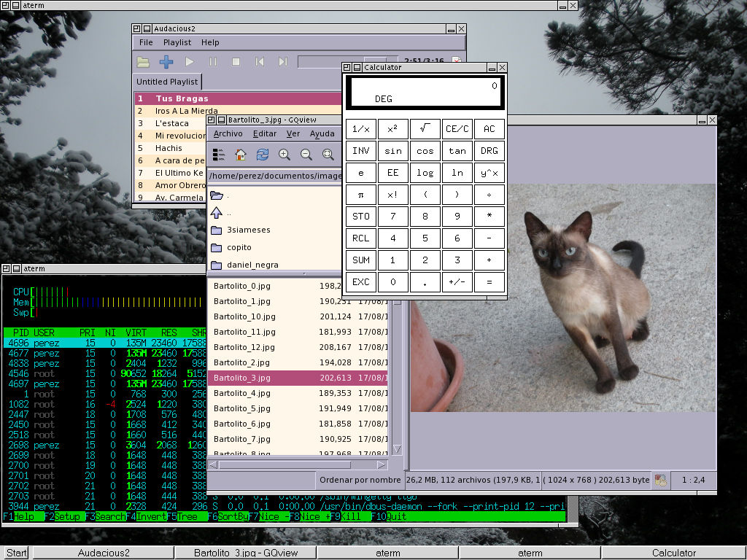Pause the song in Audacious2
The width and height of the screenshot is (747, 560).
tap(213, 62)
